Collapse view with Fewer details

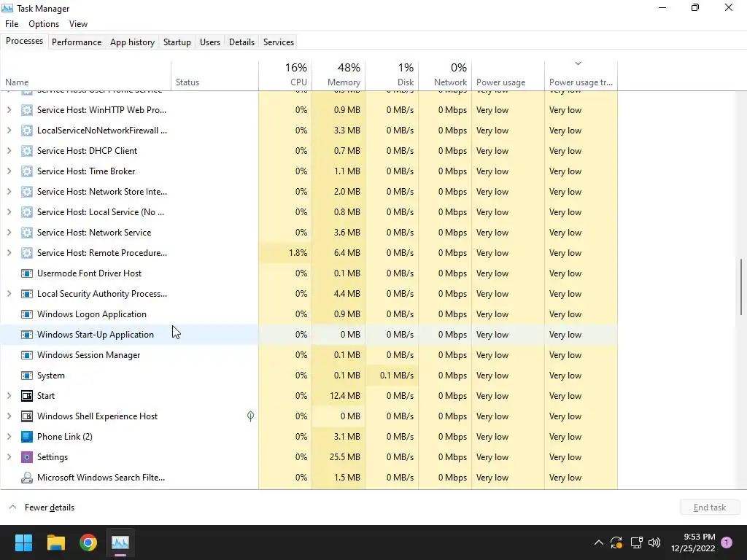point(42,507)
